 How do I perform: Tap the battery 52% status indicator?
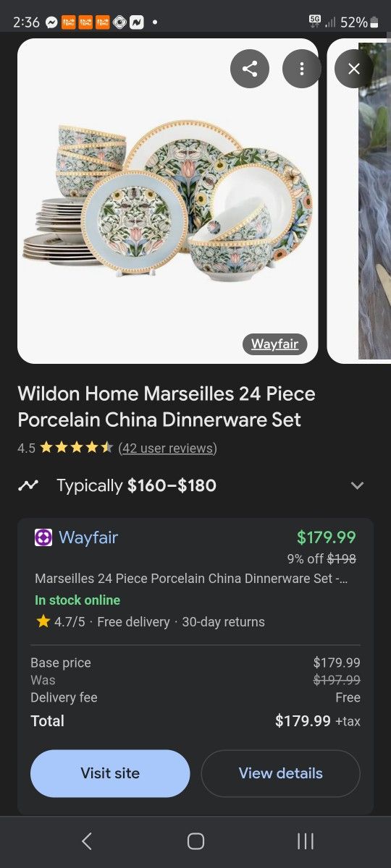(x=359, y=22)
